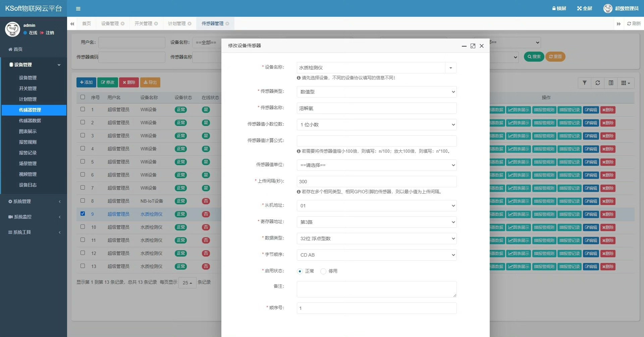Check the row 13 checkbox

pyautogui.click(x=83, y=266)
